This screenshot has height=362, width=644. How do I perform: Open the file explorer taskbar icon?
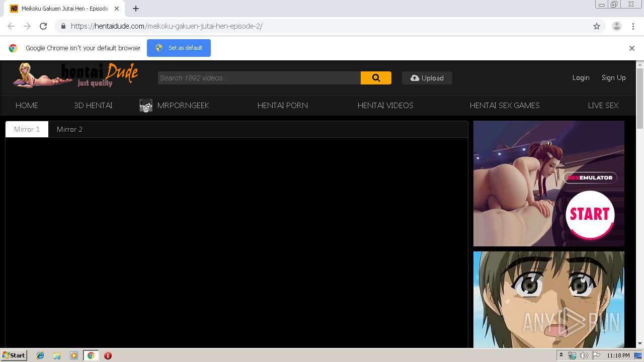(57, 355)
